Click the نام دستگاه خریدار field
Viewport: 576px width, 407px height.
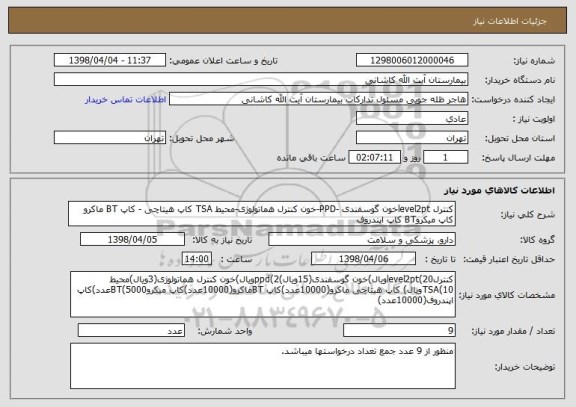click(x=261, y=80)
